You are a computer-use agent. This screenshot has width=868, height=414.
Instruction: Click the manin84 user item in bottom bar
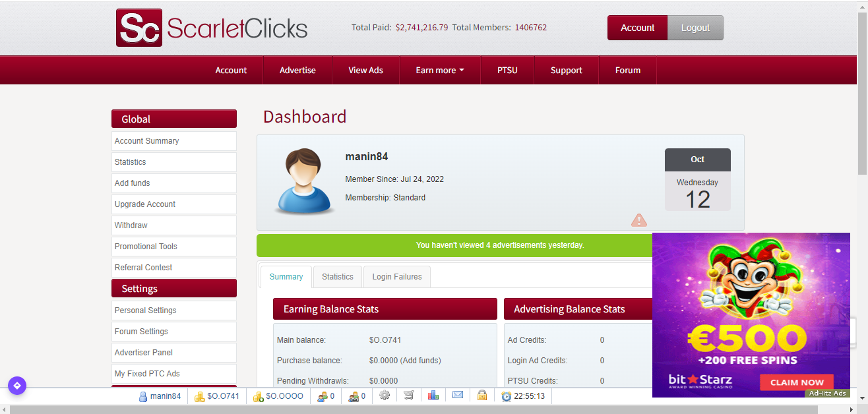[160, 396]
